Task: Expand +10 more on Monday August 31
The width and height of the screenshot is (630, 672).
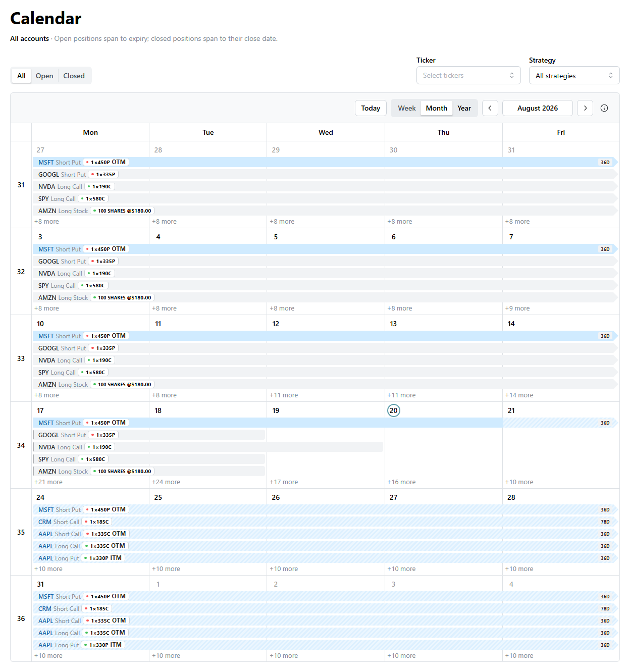Action: pyautogui.click(x=48, y=655)
